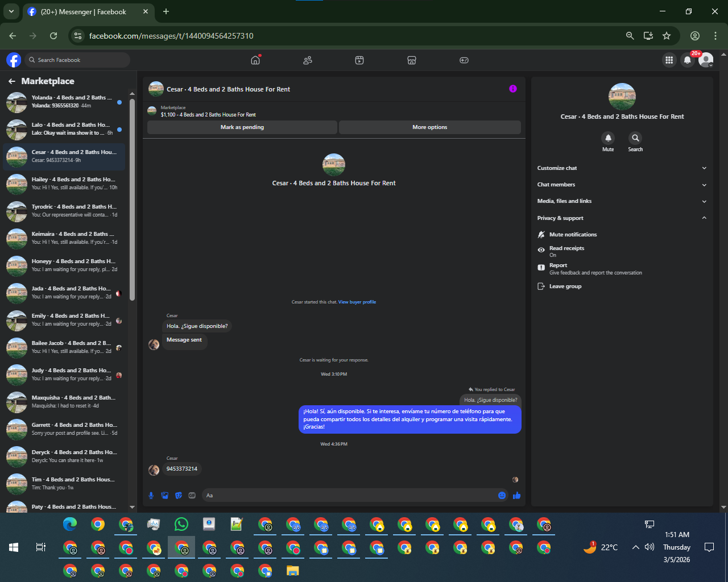The image size is (728, 582).
Task: Open Chrome three-dot menu
Action: coord(715,36)
